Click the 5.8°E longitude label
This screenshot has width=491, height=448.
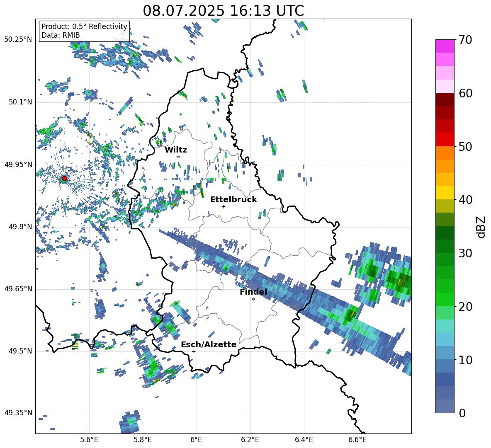143,440
